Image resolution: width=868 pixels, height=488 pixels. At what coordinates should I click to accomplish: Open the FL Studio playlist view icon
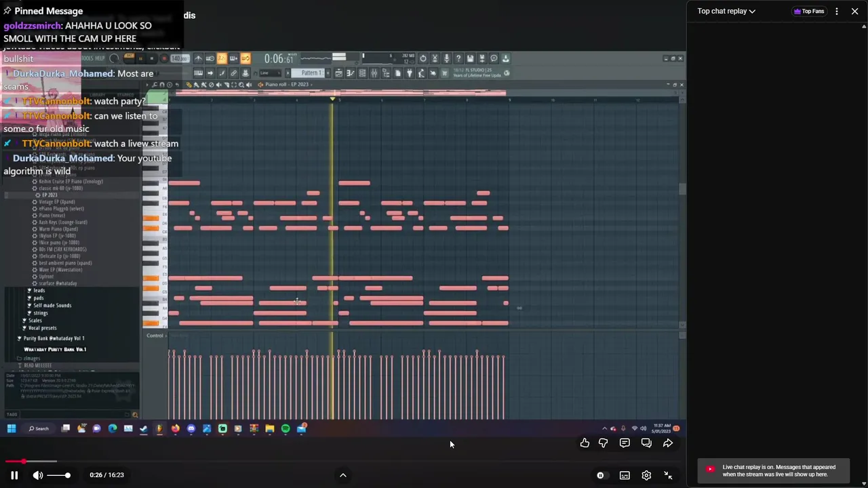(x=338, y=73)
